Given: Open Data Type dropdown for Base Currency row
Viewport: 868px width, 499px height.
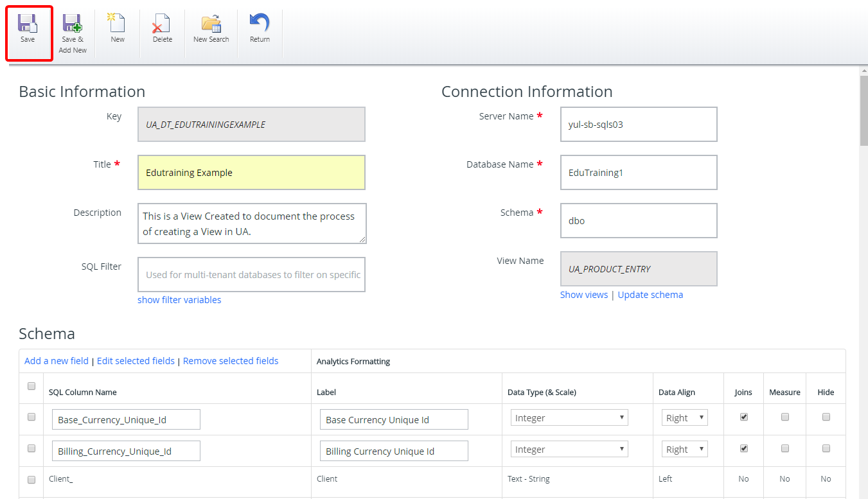Looking at the screenshot, I should coord(569,418).
